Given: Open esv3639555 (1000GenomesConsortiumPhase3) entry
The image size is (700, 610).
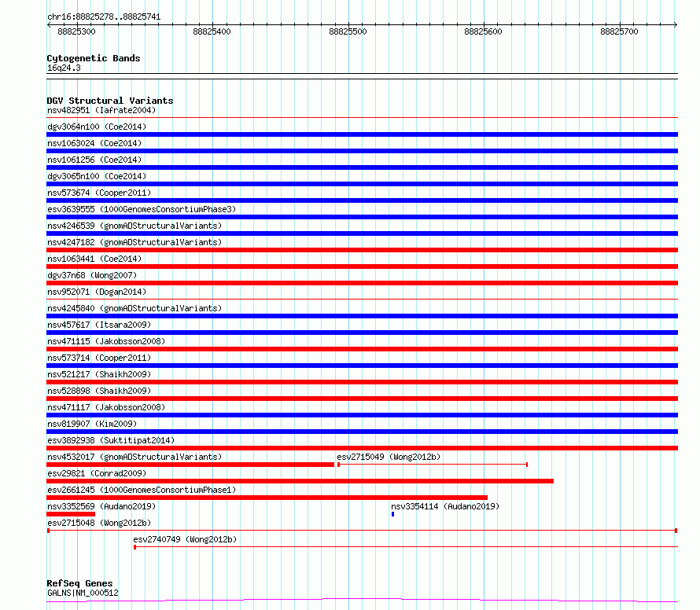Looking at the screenshot, I should tap(142, 209).
